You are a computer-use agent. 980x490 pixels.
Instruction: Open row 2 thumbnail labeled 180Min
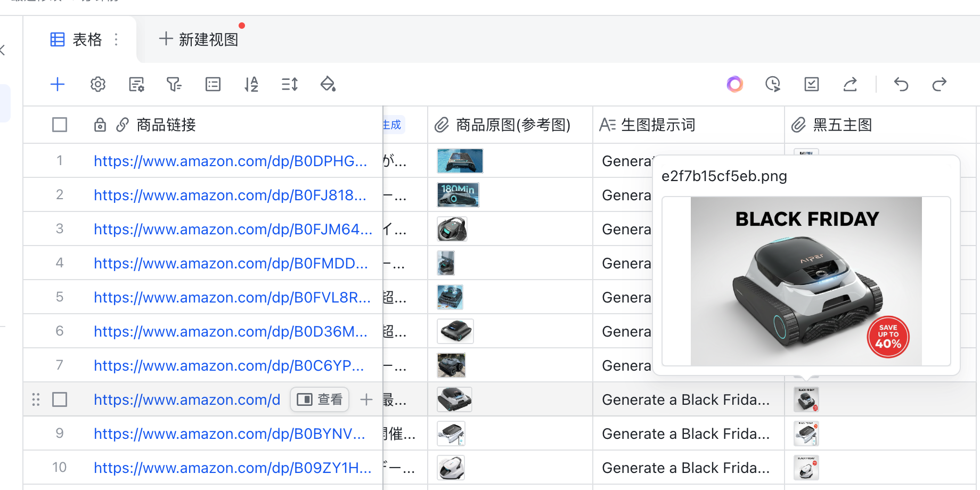pos(458,195)
